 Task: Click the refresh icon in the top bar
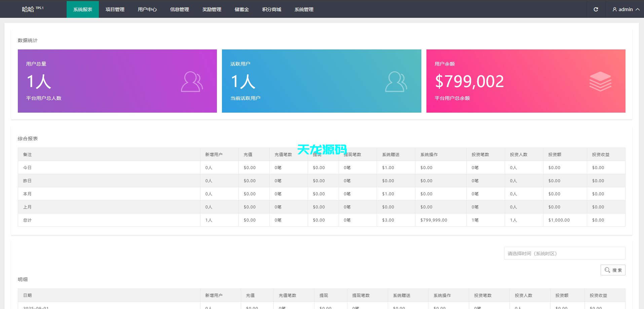point(596,9)
